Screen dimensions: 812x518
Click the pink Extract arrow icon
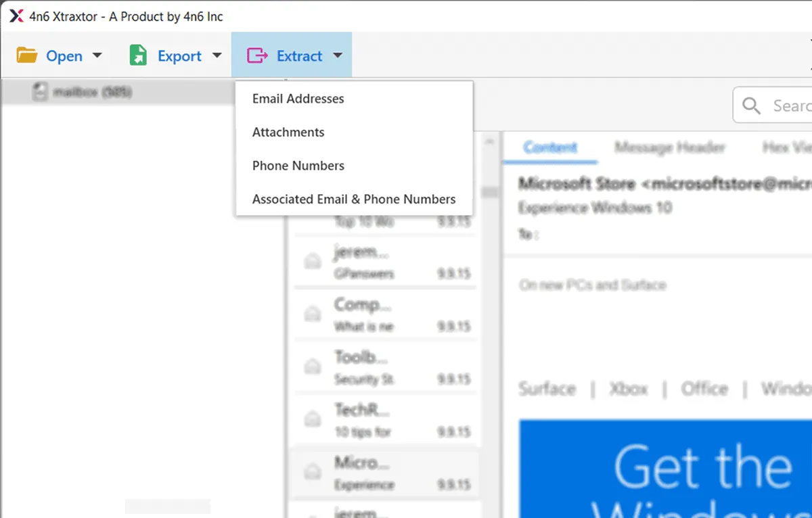[258, 55]
